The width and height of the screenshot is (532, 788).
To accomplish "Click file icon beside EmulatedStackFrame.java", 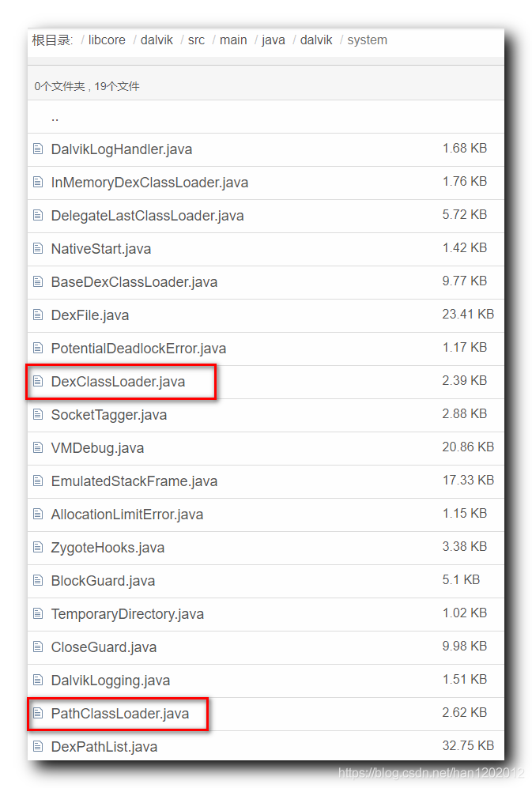I will point(38,481).
